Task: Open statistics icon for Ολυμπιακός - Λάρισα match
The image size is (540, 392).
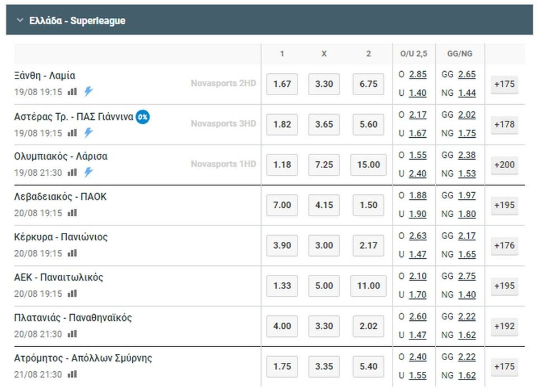Action: [72, 172]
